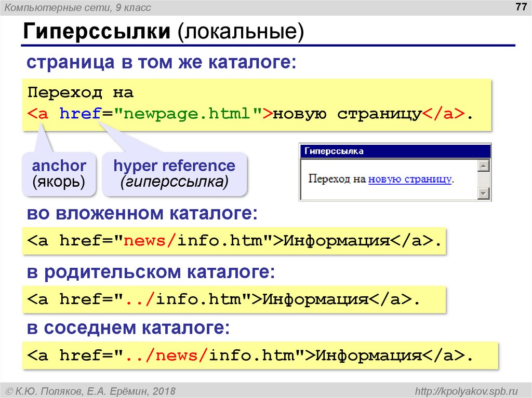
Task: Click the heading 'во вложенном каталоге:'
Action: coord(142,214)
